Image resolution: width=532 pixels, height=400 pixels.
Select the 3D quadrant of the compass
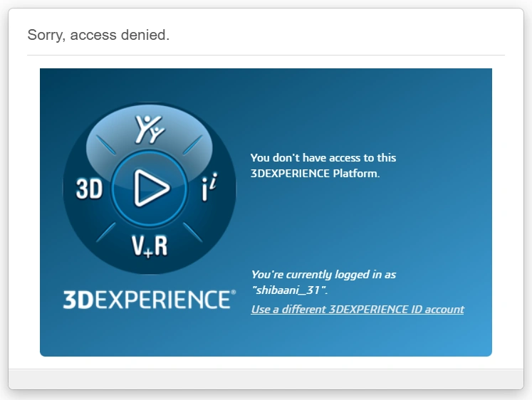click(89, 189)
